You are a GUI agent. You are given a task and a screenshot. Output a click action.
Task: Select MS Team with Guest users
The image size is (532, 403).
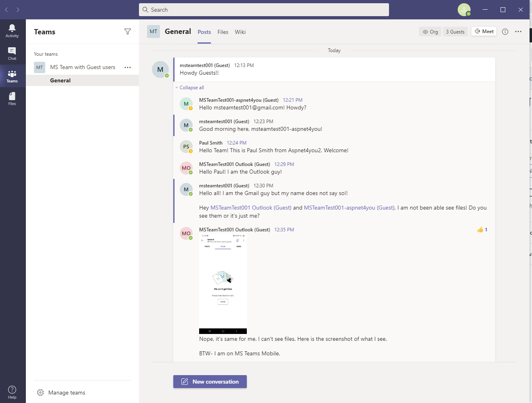[82, 67]
